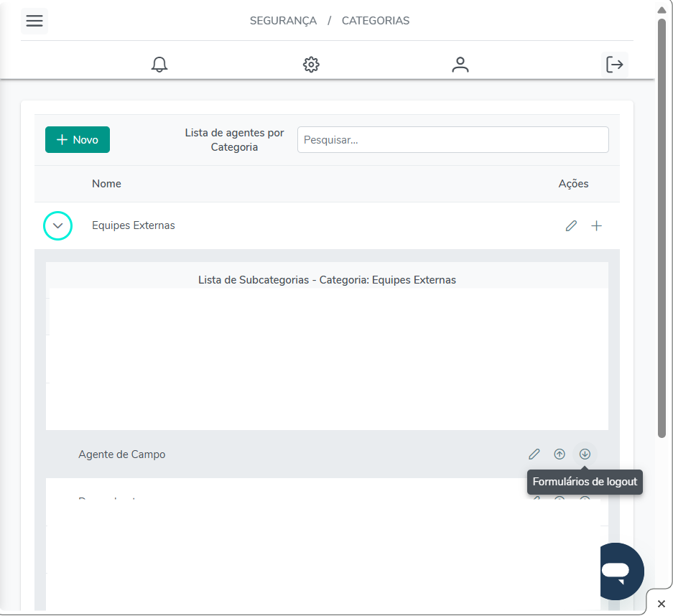This screenshot has height=616, width=673.
Task: Open the notifications bell
Action: 159,65
